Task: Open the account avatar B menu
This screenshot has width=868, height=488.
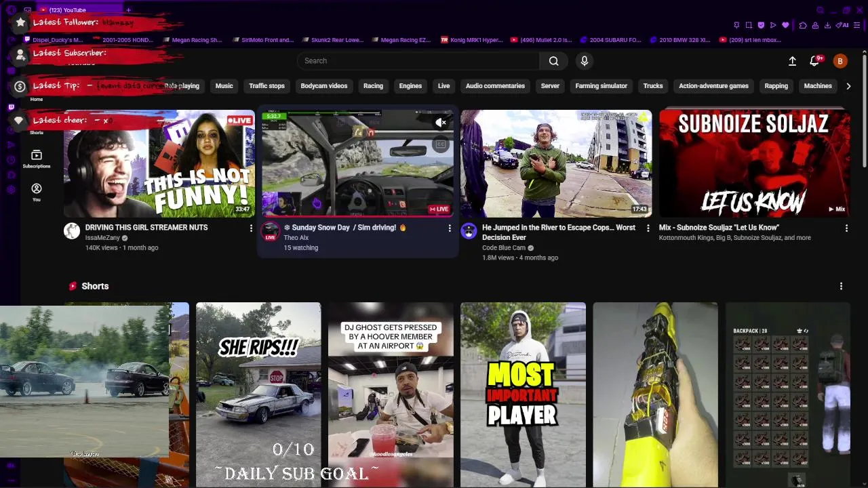Action: point(840,61)
